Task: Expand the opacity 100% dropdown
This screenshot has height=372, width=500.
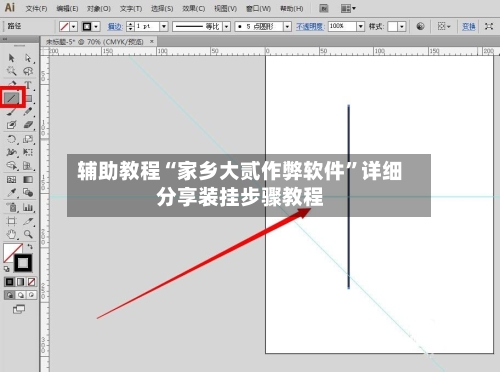Action: point(361,26)
